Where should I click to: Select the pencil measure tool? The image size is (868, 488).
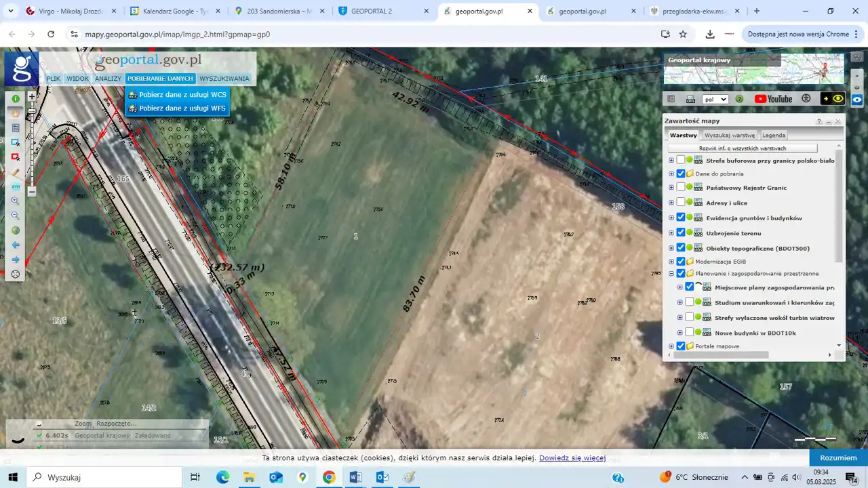[15, 172]
